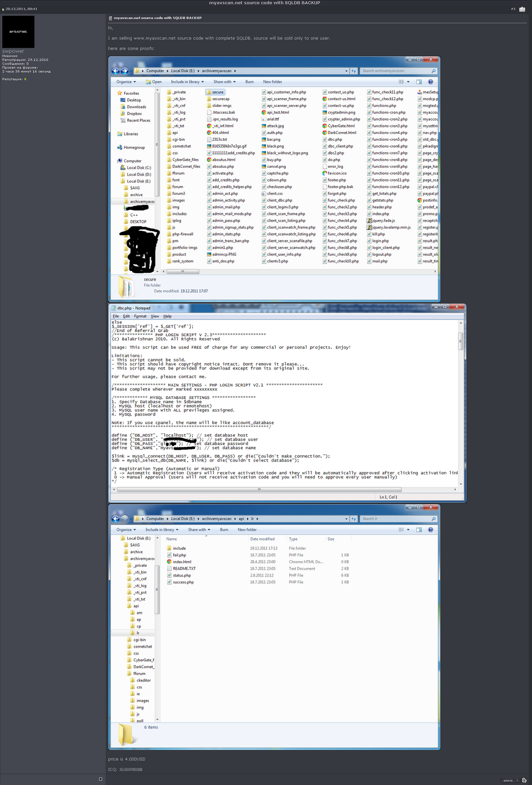Click Forward arrow in top Explorer window

[x=125, y=71]
